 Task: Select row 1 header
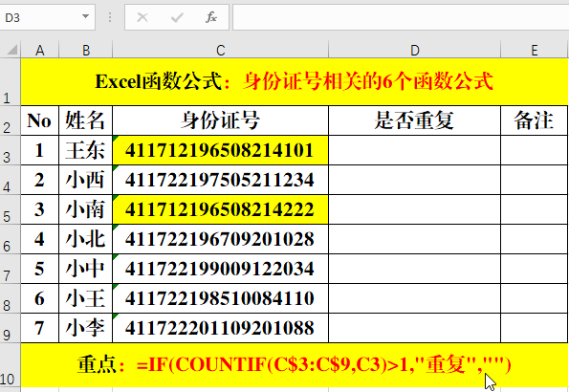coord(11,82)
